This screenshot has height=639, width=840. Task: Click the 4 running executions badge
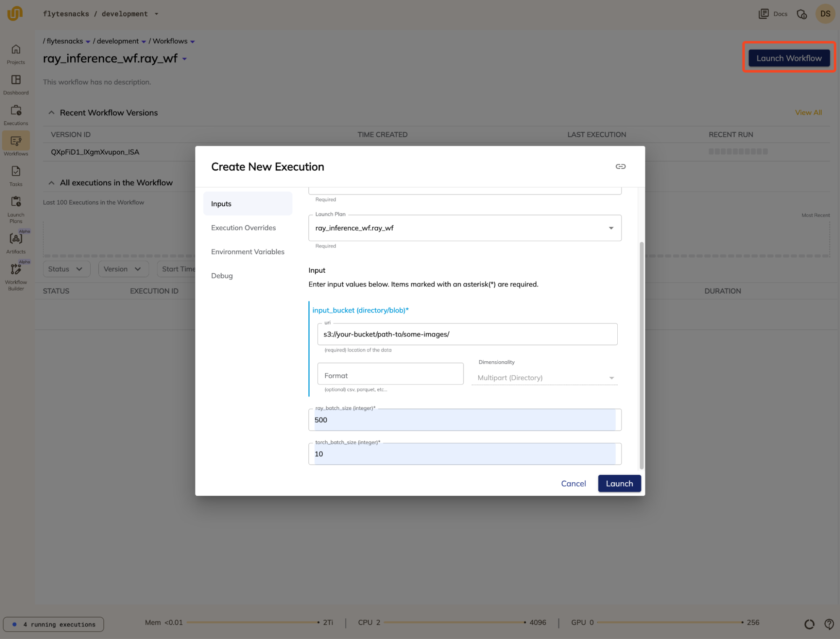[53, 624]
